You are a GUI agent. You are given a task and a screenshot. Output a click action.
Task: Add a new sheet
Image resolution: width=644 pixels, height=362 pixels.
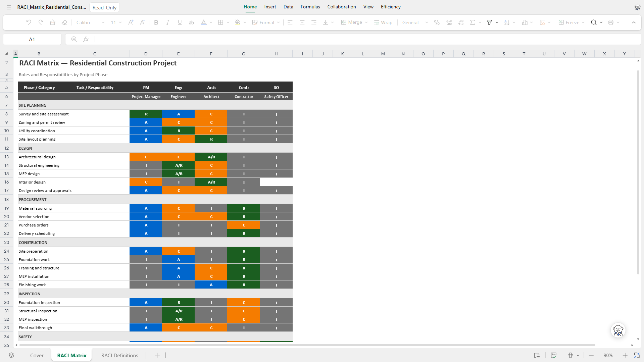[157, 355]
